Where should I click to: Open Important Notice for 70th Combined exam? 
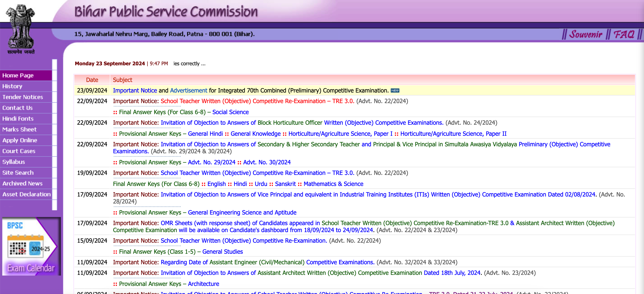[x=135, y=90]
